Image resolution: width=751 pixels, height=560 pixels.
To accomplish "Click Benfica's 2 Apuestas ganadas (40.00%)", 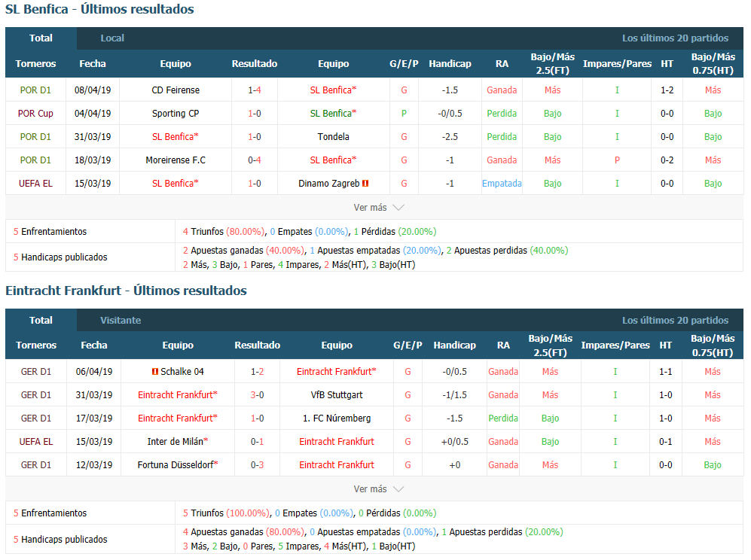I will [243, 251].
